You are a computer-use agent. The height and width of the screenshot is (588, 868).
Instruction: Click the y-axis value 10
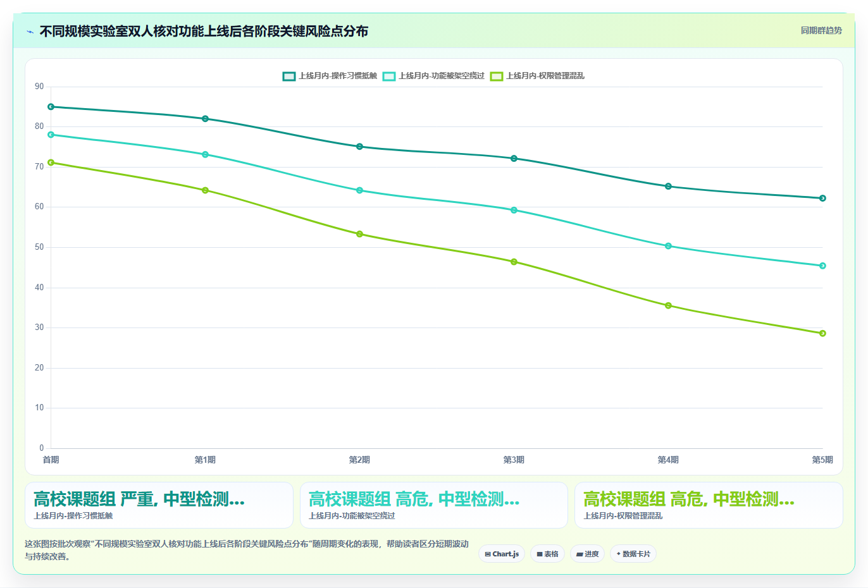click(39, 408)
